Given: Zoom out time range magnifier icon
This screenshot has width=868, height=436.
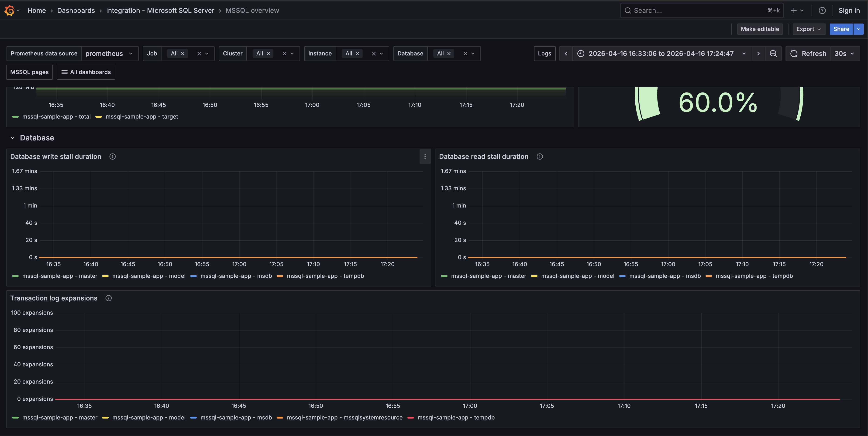Looking at the screenshot, I should tap(773, 54).
